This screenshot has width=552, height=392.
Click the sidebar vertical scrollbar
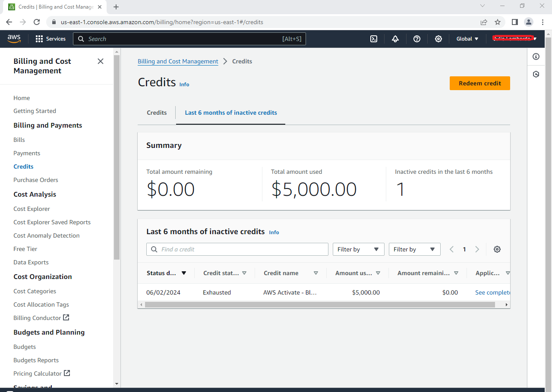pyautogui.click(x=117, y=157)
